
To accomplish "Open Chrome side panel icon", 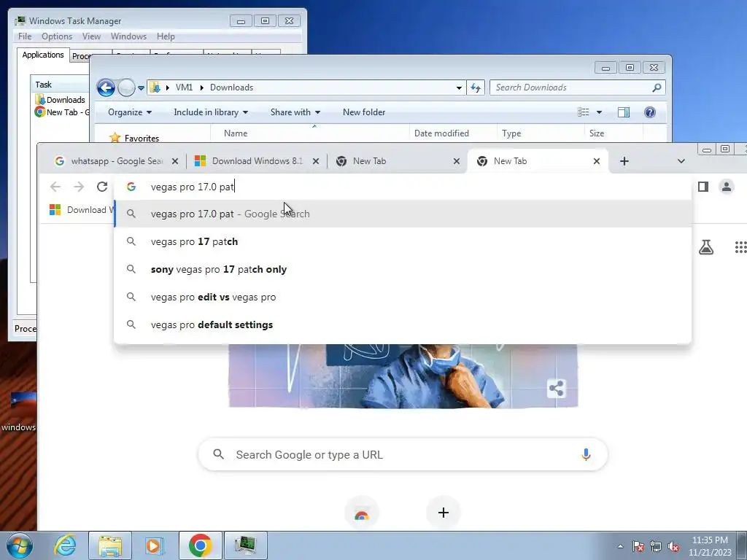I will pyautogui.click(x=703, y=187).
